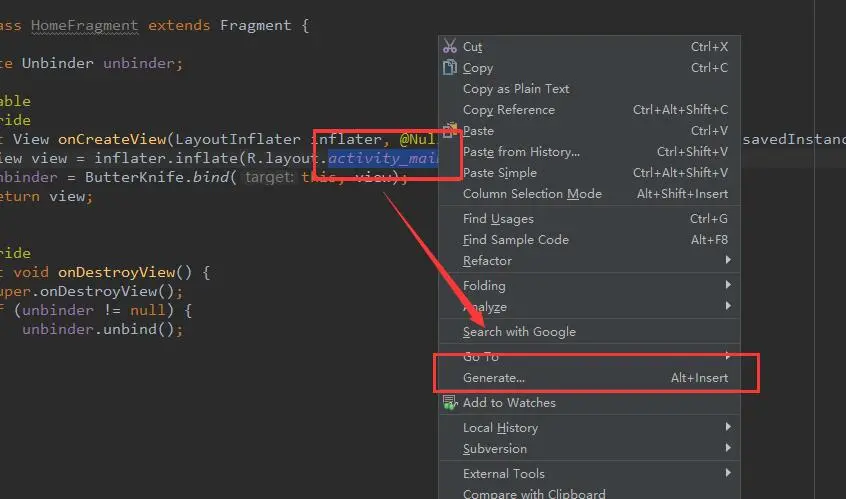
Task: Select Search with Google entry
Action: (x=590, y=332)
